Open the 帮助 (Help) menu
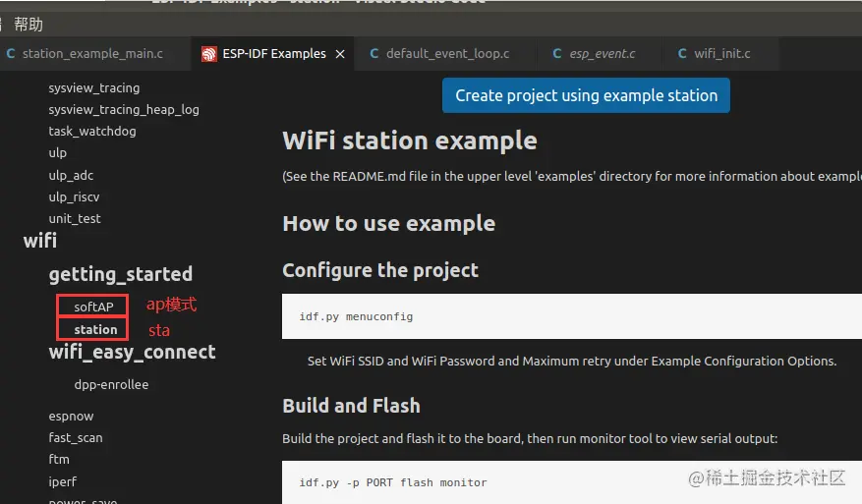 [x=29, y=25]
